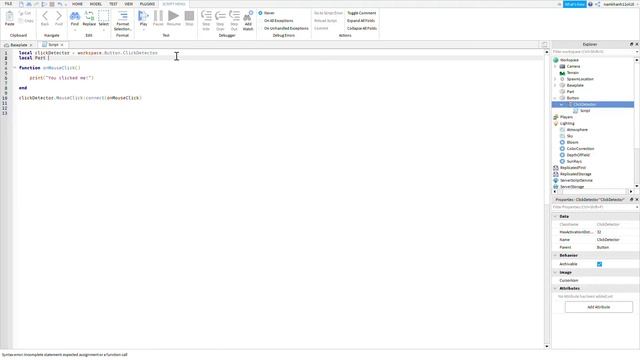Collapse the Button tree node

coord(555,98)
